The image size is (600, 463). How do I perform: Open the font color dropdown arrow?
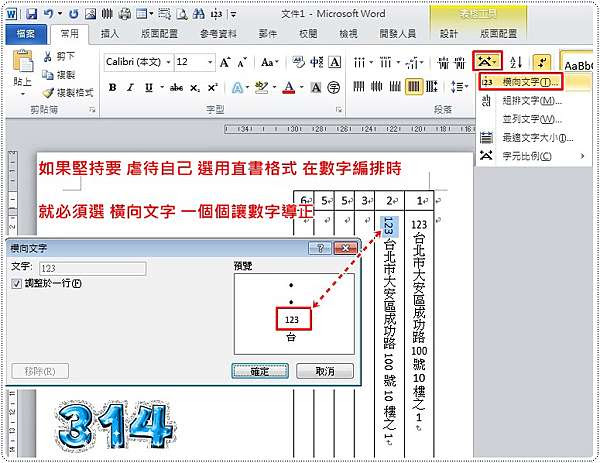(x=302, y=88)
